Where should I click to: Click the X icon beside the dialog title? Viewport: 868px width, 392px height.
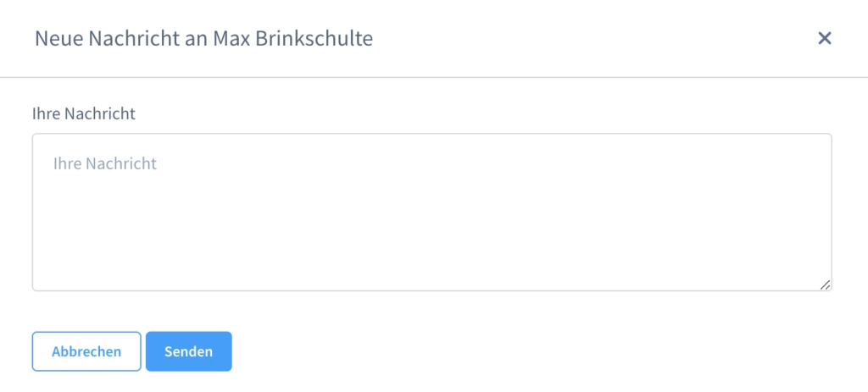pyautogui.click(x=824, y=38)
